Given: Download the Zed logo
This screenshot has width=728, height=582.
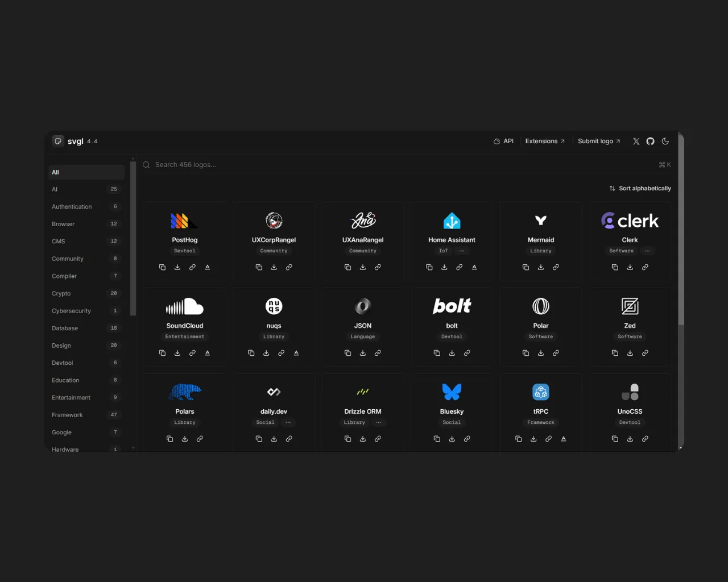Looking at the screenshot, I should 630,353.
